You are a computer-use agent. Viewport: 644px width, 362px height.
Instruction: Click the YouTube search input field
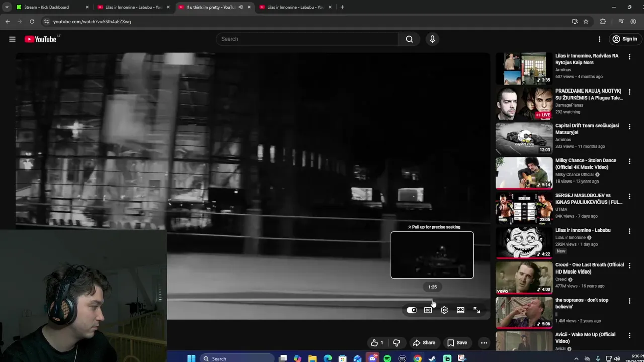(x=307, y=39)
